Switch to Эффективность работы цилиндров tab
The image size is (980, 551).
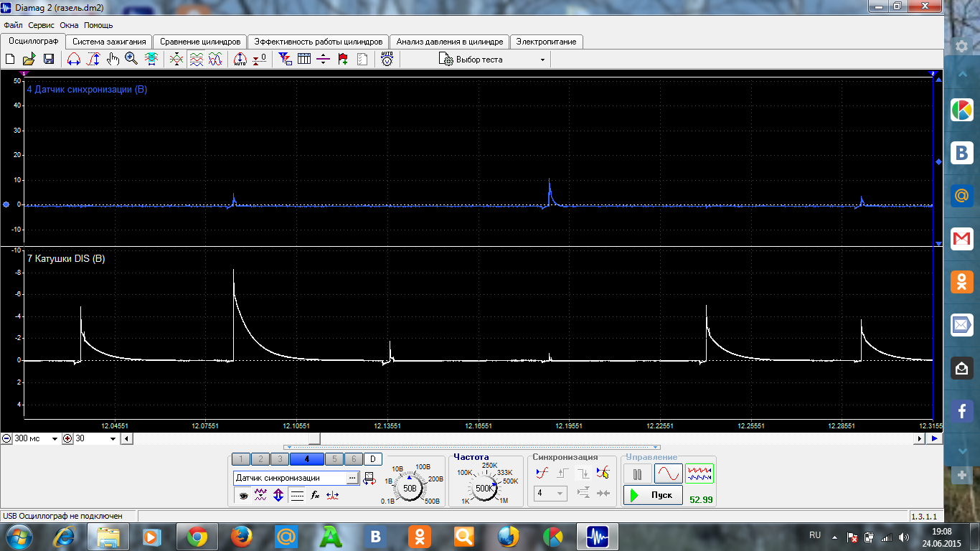[319, 42]
